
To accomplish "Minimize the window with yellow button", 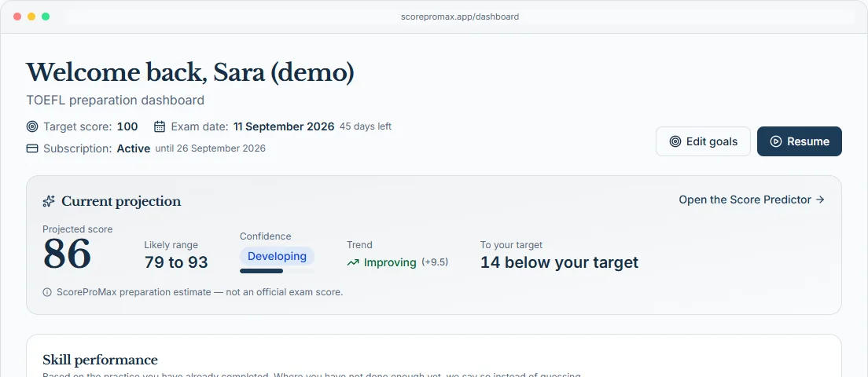I will (x=31, y=16).
